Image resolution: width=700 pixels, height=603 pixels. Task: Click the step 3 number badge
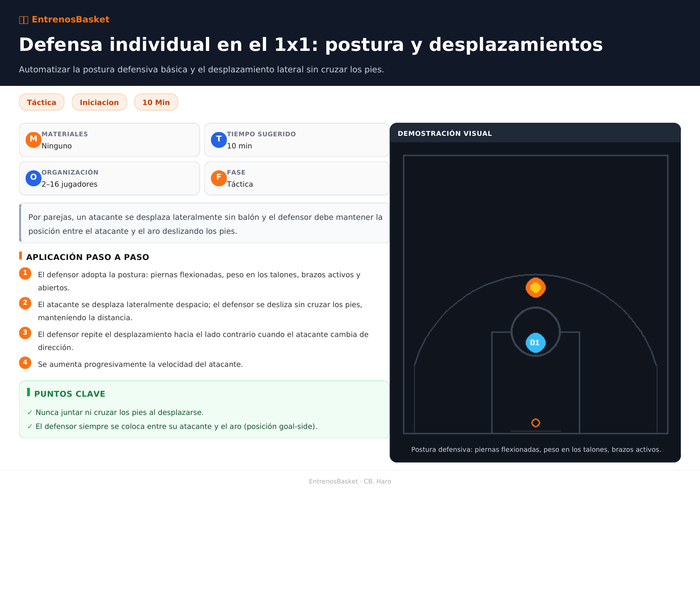(x=25, y=333)
